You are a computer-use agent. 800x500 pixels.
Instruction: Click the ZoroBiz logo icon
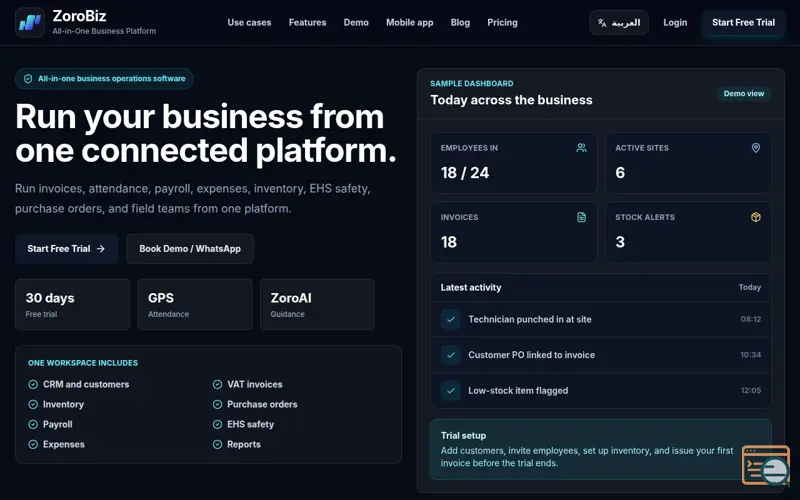tap(30, 22)
